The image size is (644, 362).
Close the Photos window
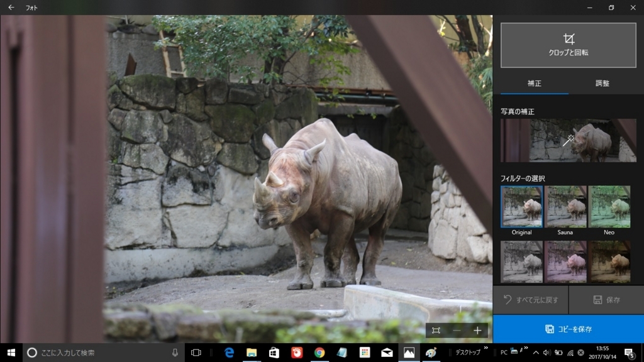[x=633, y=8]
